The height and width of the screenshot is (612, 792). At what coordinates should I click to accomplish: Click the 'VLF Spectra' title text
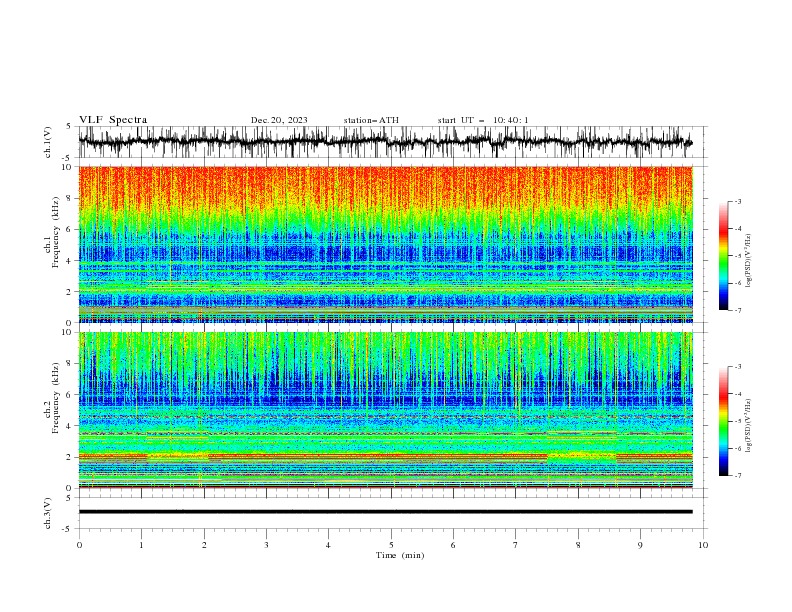tap(113, 120)
